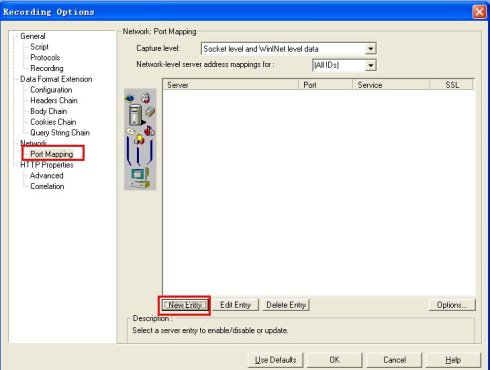Open Protocols under General
Screen dimensions: 490x370
[45, 58]
